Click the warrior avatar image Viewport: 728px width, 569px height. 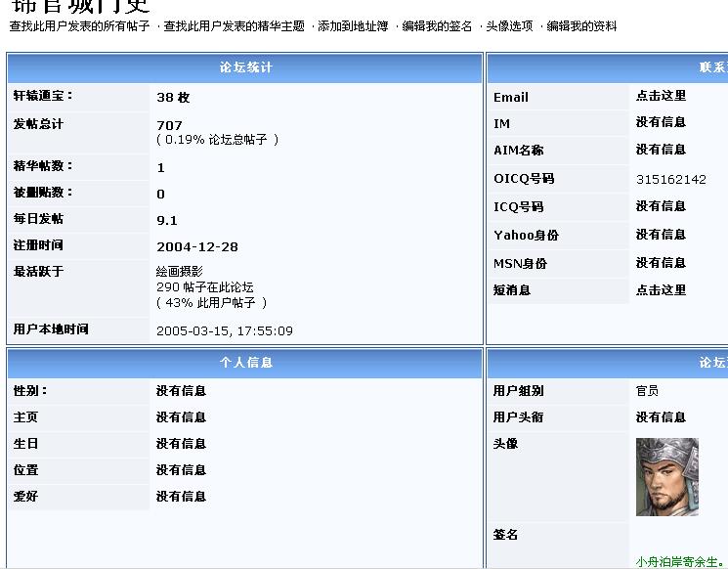pos(666,476)
